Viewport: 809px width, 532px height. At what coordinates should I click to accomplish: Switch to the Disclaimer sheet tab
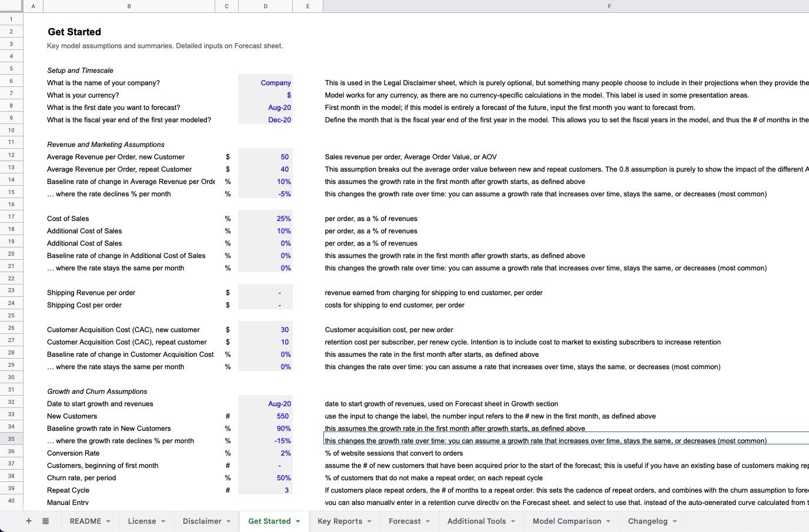click(202, 521)
